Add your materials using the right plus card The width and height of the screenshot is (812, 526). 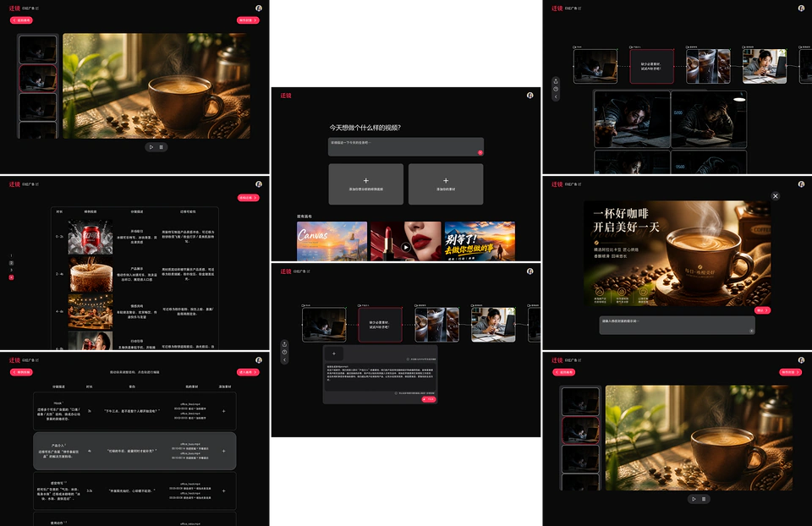(446, 184)
